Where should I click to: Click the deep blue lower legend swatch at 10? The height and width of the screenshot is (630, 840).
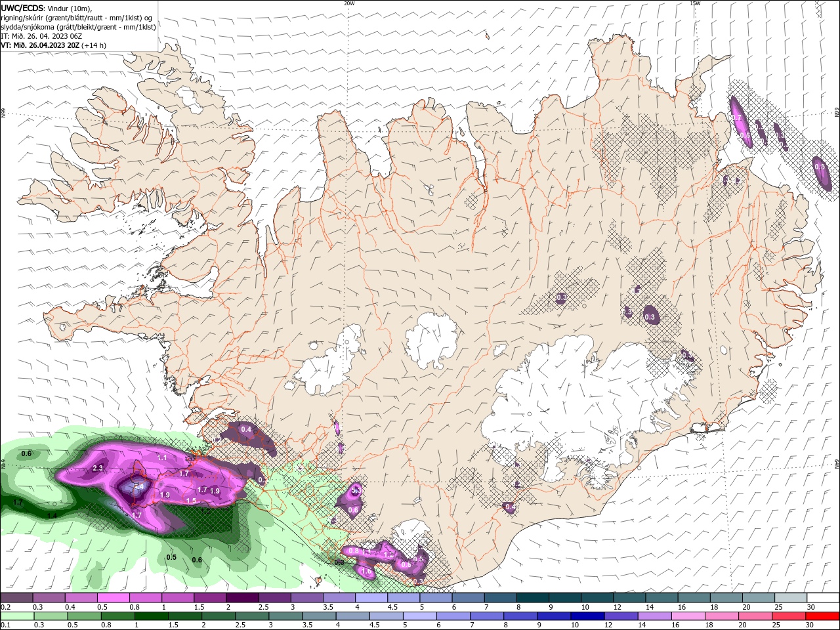(587, 616)
